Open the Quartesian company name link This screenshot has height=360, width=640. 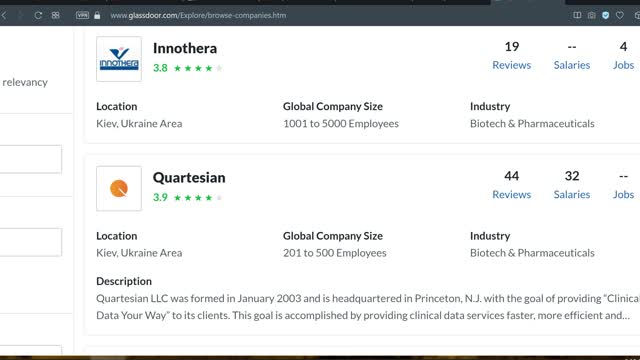point(189,178)
